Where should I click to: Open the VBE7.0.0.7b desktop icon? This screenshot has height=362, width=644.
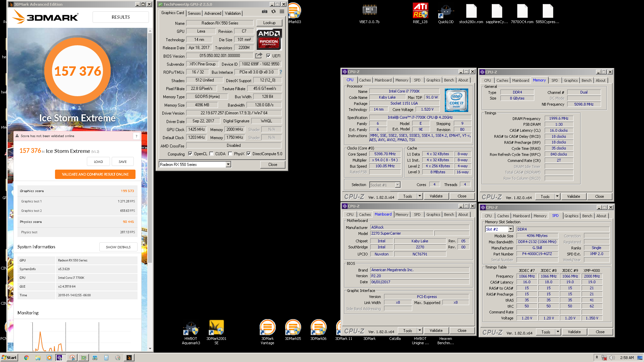click(369, 13)
